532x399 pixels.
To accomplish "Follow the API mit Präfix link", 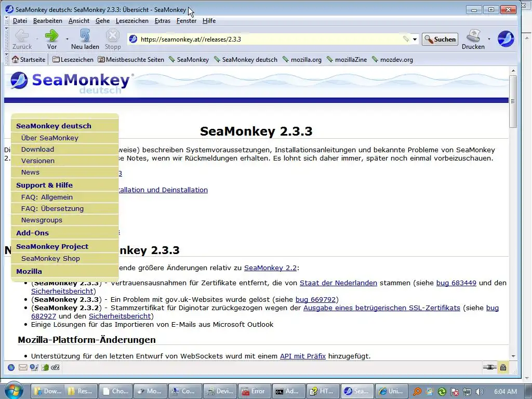I will click(x=303, y=356).
